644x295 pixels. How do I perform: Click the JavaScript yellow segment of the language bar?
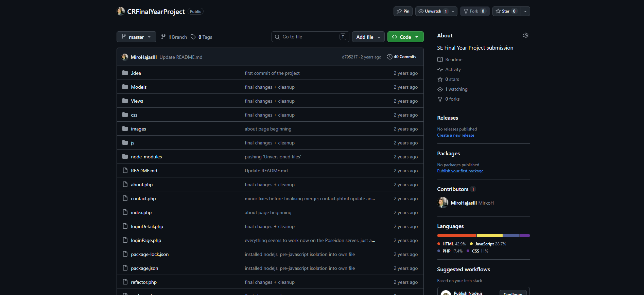[490, 236]
